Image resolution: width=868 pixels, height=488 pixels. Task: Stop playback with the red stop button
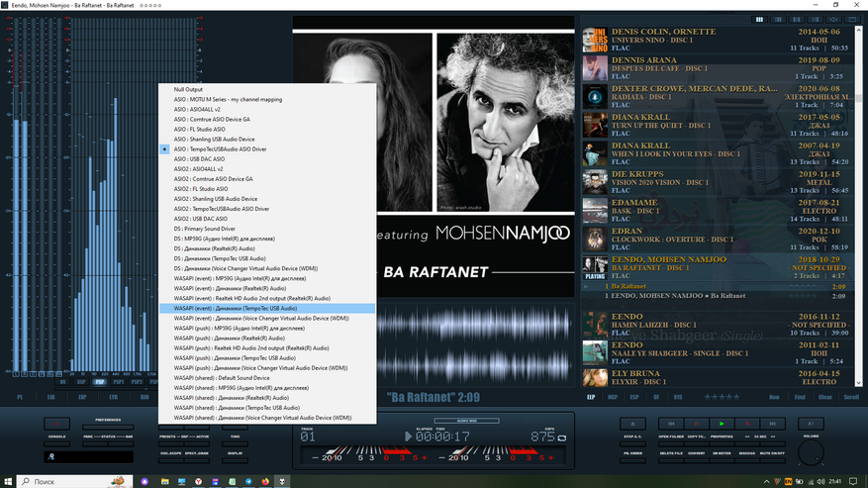(x=747, y=424)
